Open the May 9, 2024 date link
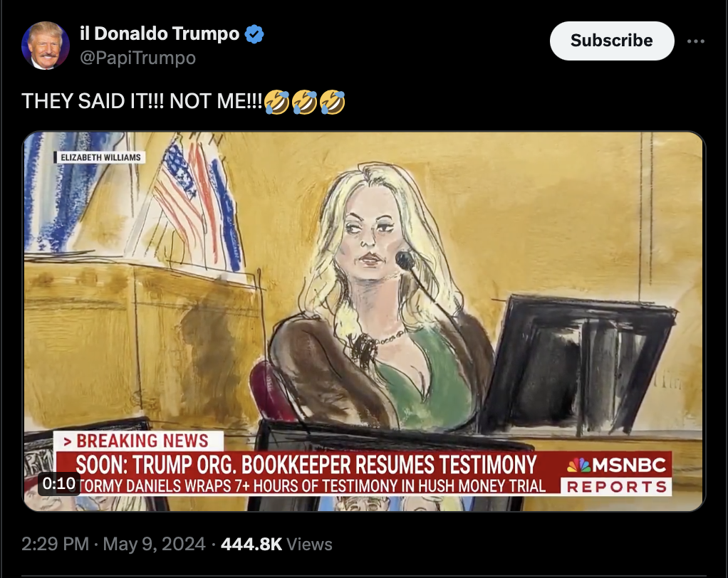This screenshot has height=578, width=728. (154, 544)
